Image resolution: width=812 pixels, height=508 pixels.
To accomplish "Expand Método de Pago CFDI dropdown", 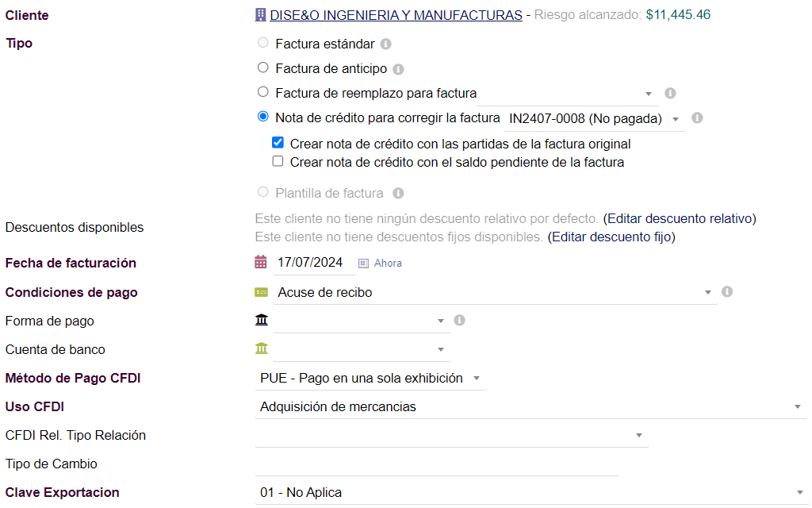I will coord(370,378).
